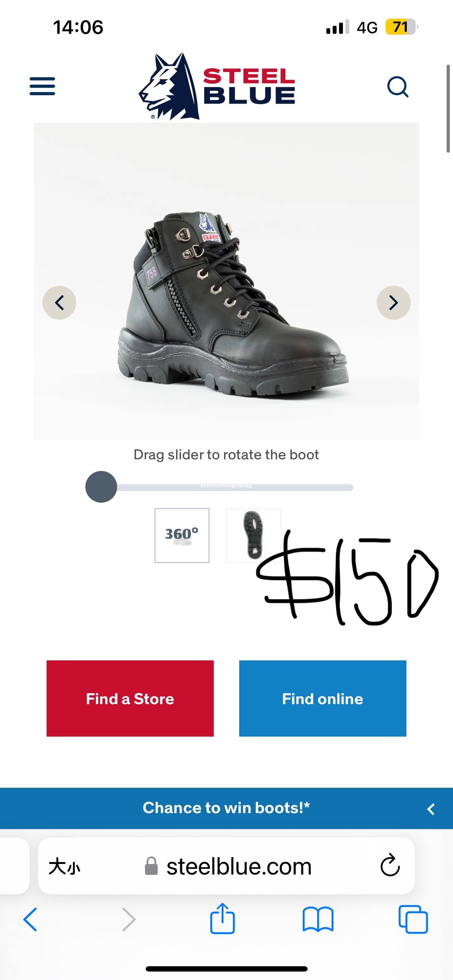Viewport: 453px width, 980px height.
Task: Select the 360° view thumbnail
Action: (182, 535)
